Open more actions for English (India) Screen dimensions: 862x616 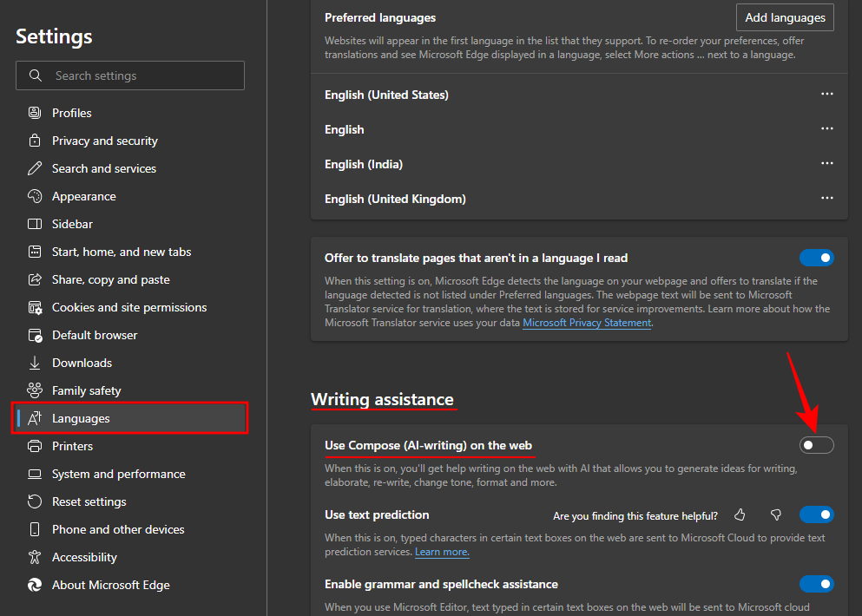[826, 164]
